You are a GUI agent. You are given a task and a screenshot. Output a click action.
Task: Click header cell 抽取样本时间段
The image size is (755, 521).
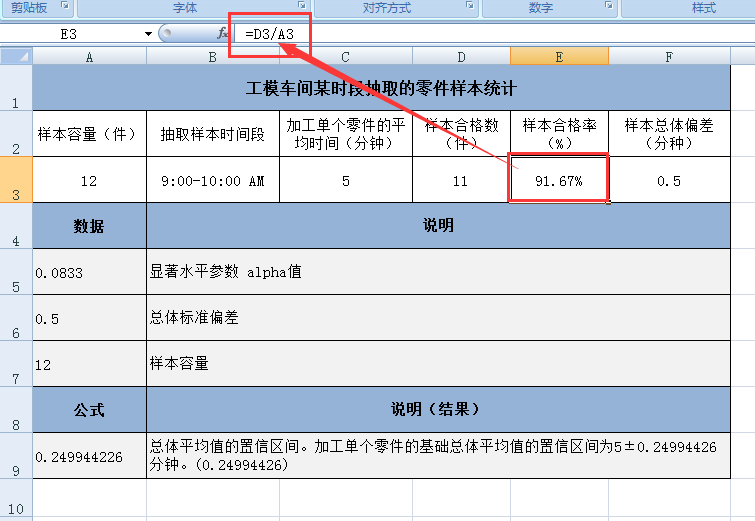pyautogui.click(x=213, y=133)
